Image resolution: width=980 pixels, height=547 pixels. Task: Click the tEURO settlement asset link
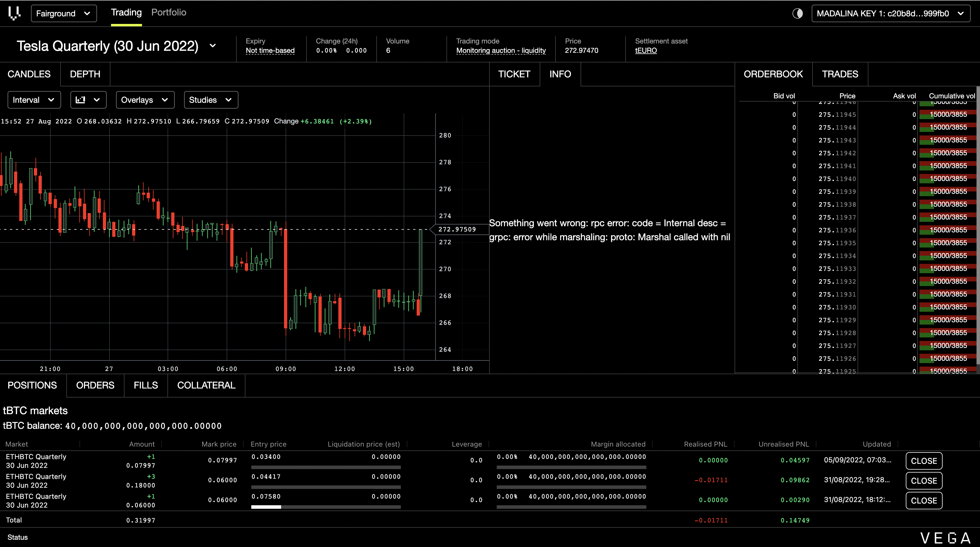click(646, 50)
